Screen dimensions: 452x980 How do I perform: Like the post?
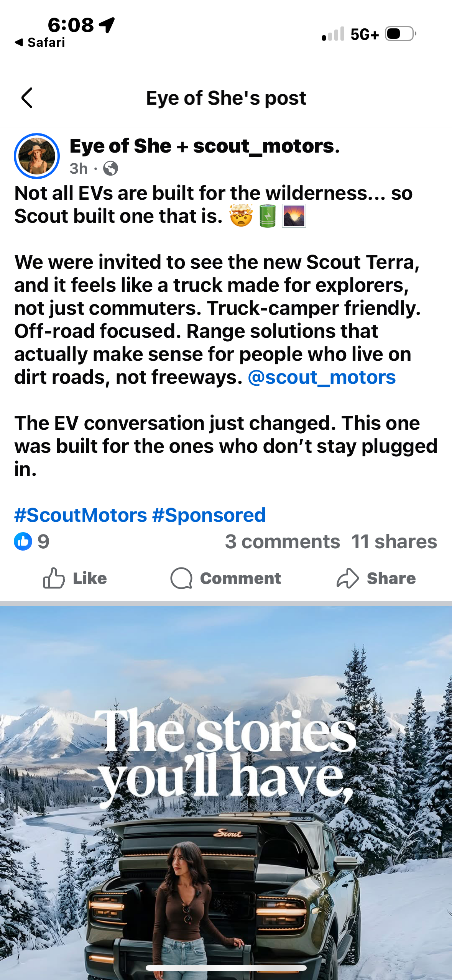[x=75, y=578]
